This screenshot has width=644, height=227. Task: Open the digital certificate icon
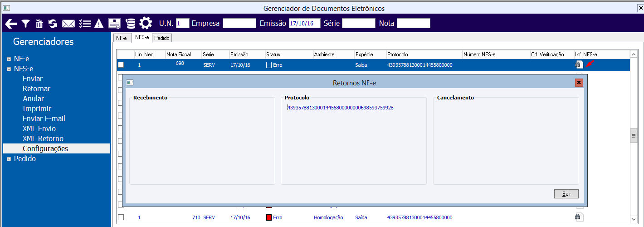[115, 24]
